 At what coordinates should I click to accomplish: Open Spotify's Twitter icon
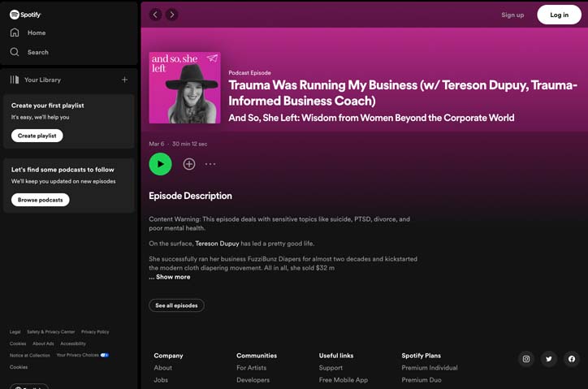549,359
